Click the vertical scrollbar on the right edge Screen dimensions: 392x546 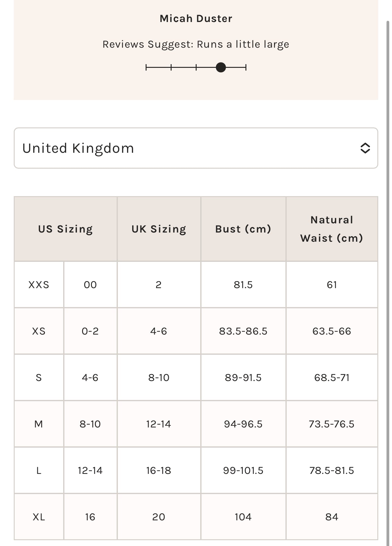388,275
